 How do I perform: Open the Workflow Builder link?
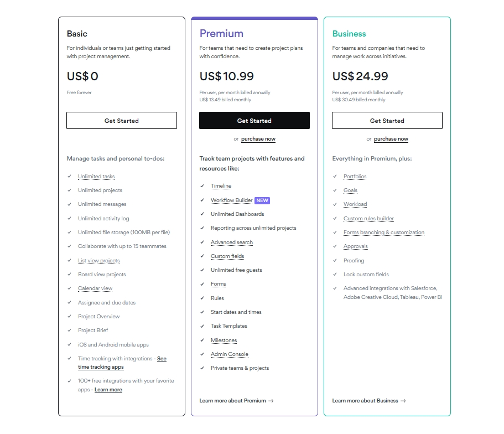(231, 200)
